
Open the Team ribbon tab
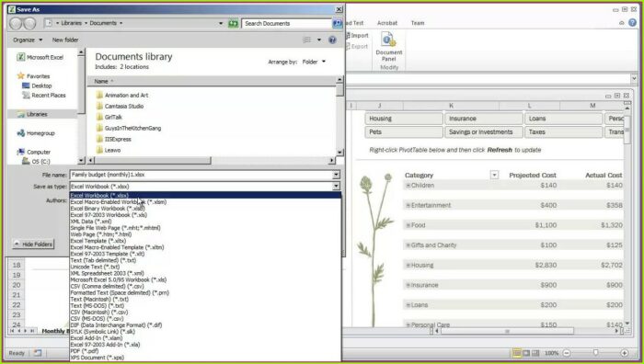tap(418, 23)
